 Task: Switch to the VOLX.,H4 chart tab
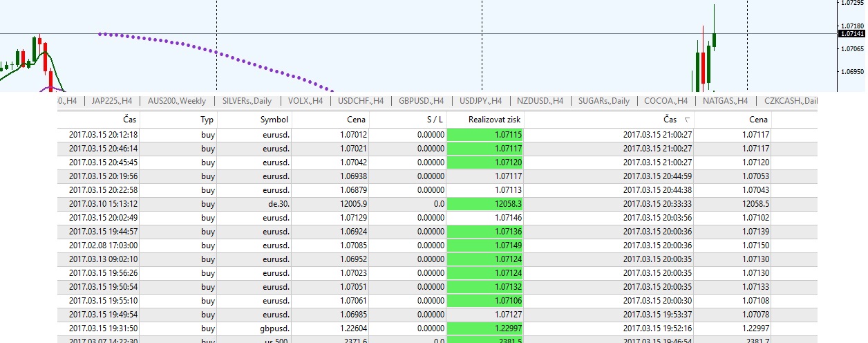[x=305, y=101]
